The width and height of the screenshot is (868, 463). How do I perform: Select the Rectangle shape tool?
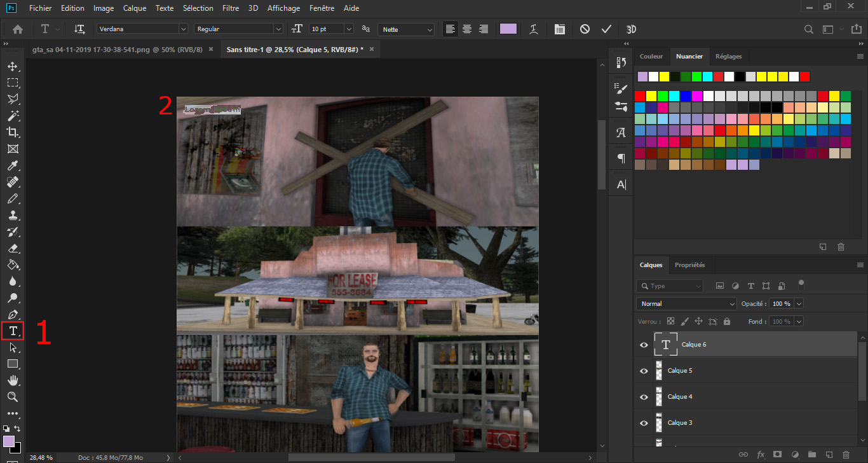pos(12,364)
